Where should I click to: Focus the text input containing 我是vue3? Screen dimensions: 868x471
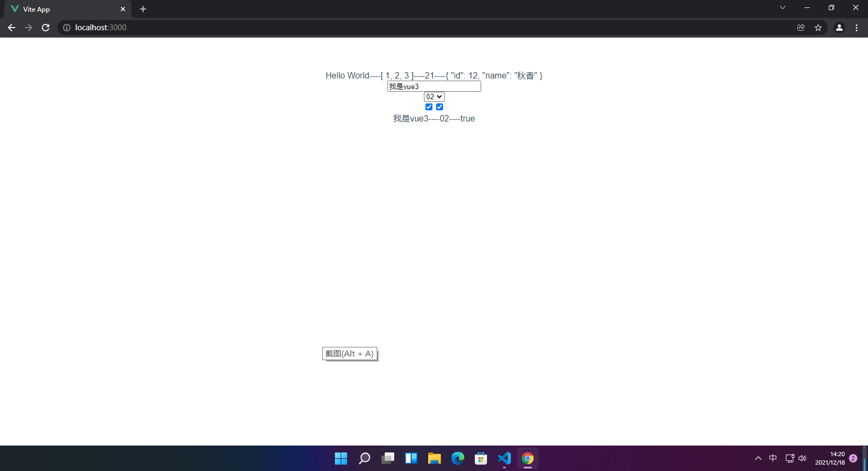434,86
